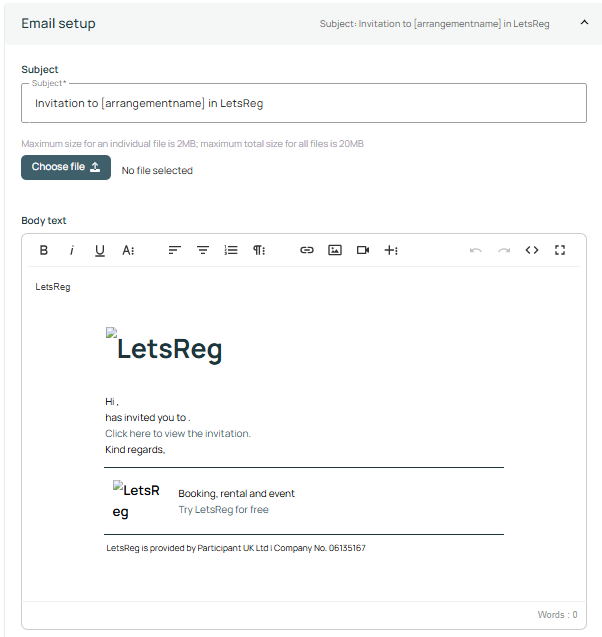Image resolution: width=602 pixels, height=637 pixels.
Task: Open the Try LetsReg for free link
Action: [223, 510]
